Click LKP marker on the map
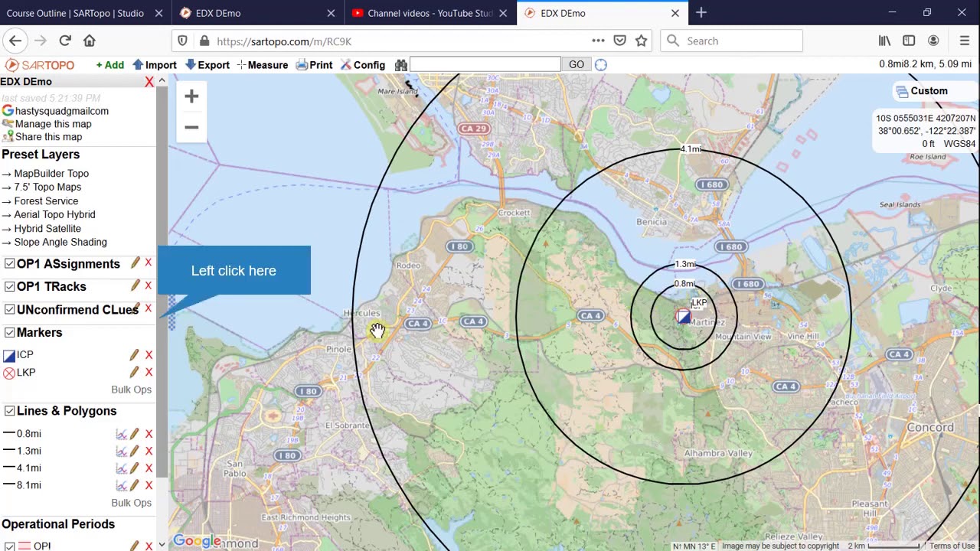Image resolution: width=980 pixels, height=551 pixels. point(683,316)
